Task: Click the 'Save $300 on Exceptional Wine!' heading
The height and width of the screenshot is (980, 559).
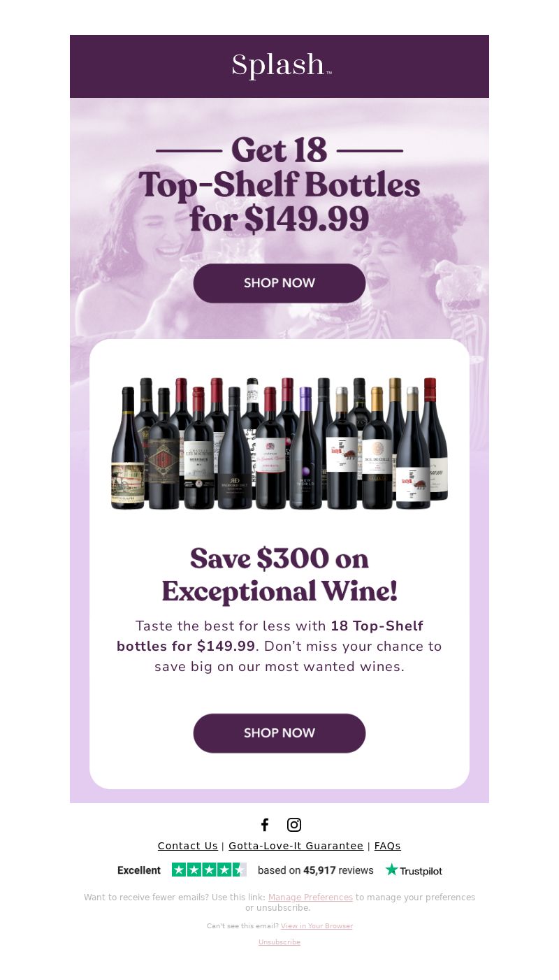Action: (279, 575)
